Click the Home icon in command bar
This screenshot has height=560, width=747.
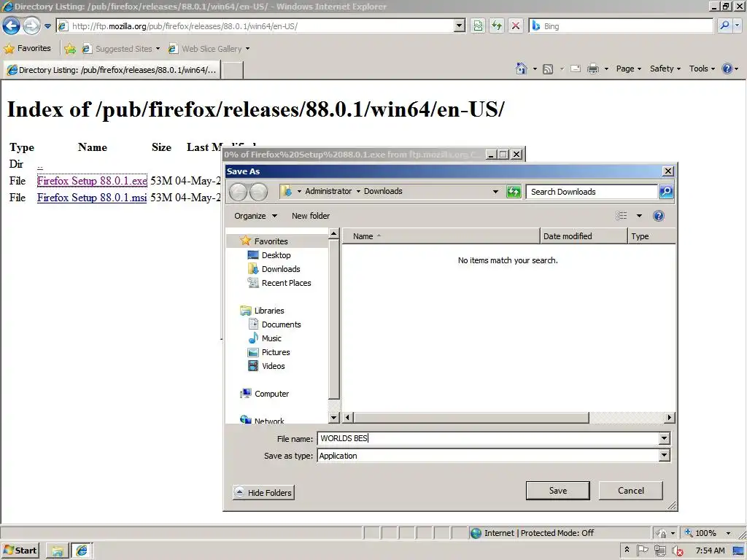(x=521, y=69)
